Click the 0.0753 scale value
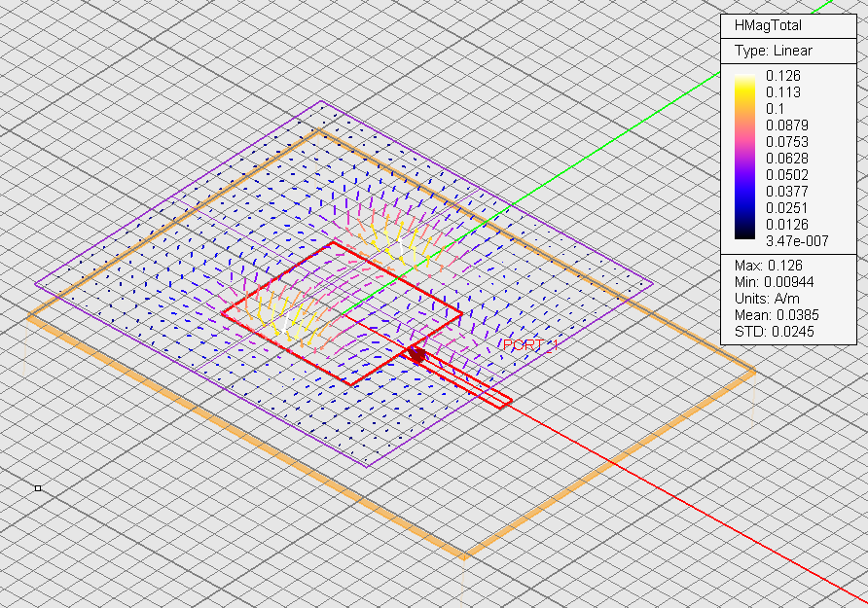This screenshot has height=608, width=868. pyautogui.click(x=786, y=142)
